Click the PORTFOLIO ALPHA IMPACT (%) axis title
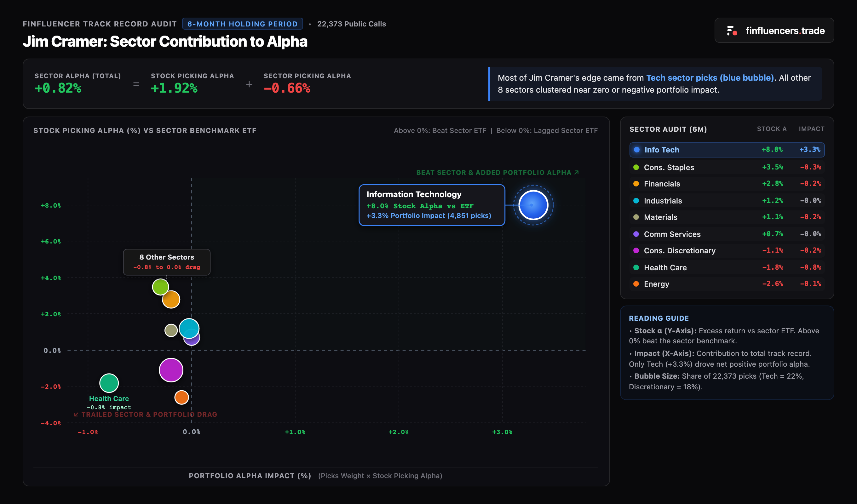The height and width of the screenshot is (504, 857). point(250,476)
